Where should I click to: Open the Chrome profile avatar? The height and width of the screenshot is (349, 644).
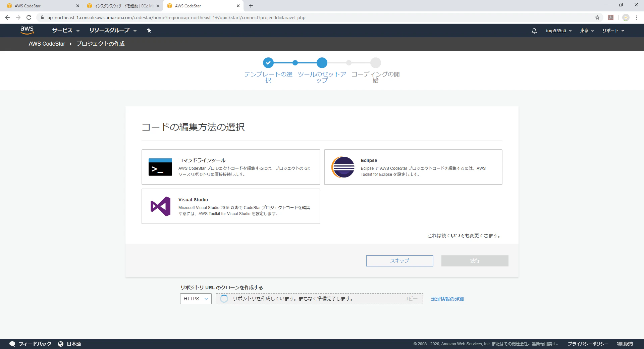[x=626, y=17]
